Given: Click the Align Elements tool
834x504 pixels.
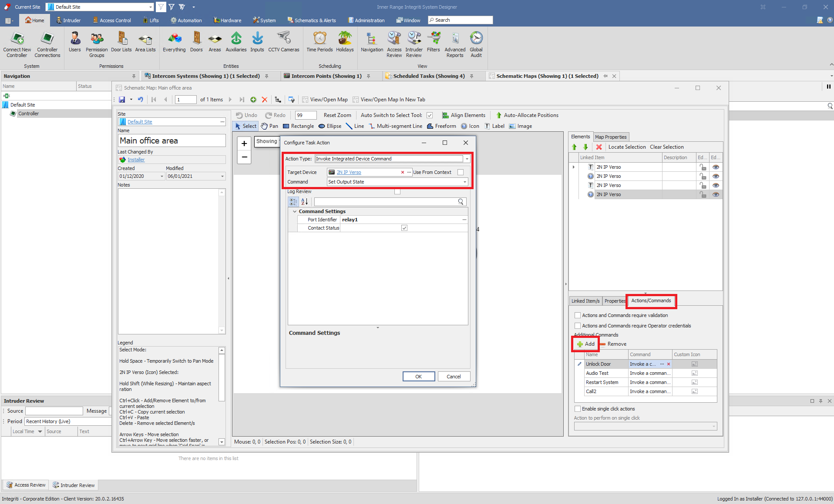Looking at the screenshot, I should click(464, 115).
